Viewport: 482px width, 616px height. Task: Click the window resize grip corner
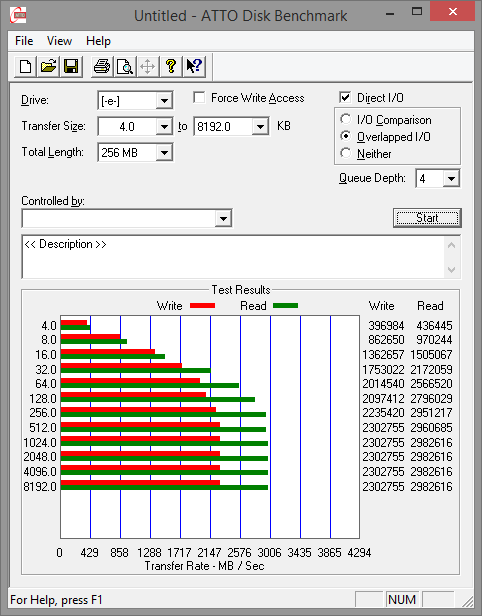tap(467, 601)
